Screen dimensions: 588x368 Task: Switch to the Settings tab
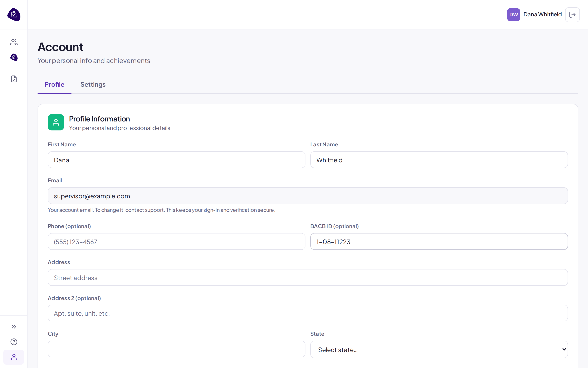[x=93, y=84]
